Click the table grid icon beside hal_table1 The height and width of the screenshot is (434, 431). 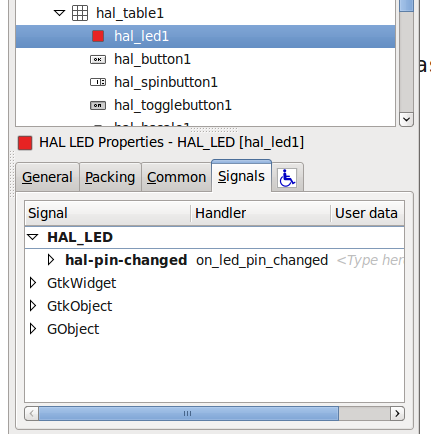click(x=80, y=13)
